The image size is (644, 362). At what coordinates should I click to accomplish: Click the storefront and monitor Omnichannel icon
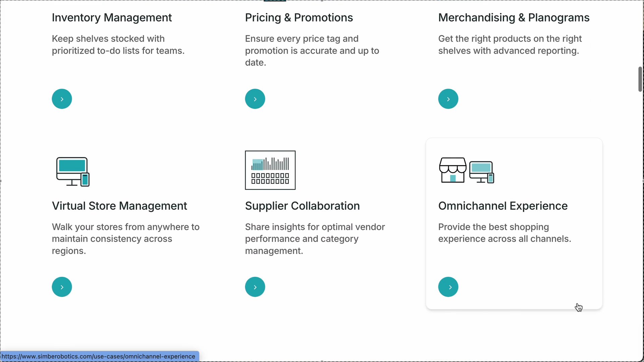point(466,170)
